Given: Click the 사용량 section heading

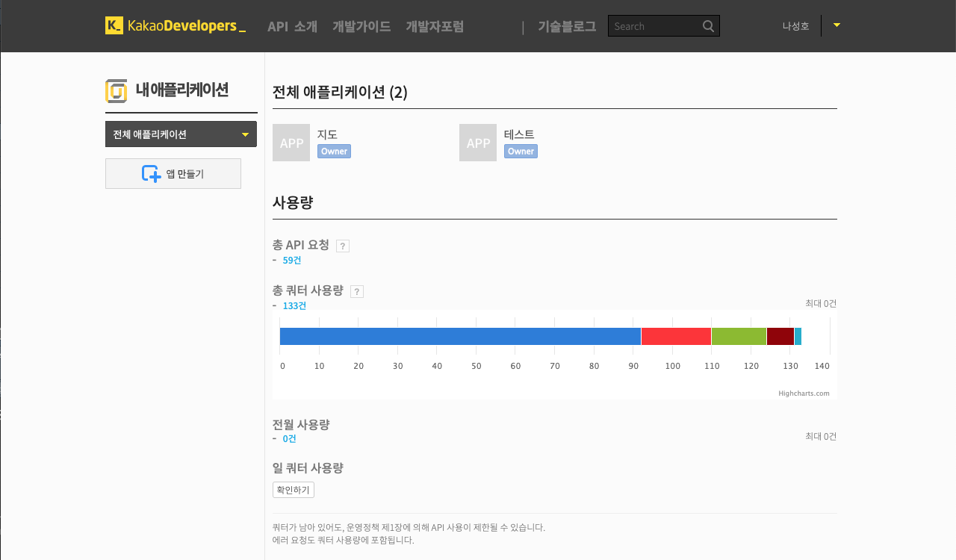Looking at the screenshot, I should click(293, 202).
